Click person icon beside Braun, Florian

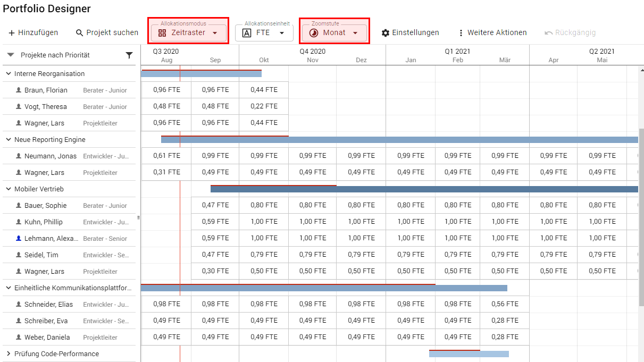click(19, 90)
